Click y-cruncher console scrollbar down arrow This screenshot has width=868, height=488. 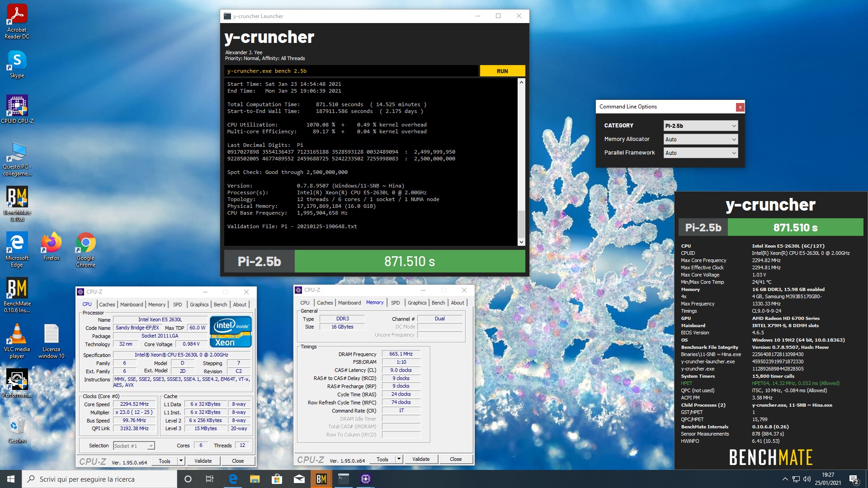pos(521,242)
